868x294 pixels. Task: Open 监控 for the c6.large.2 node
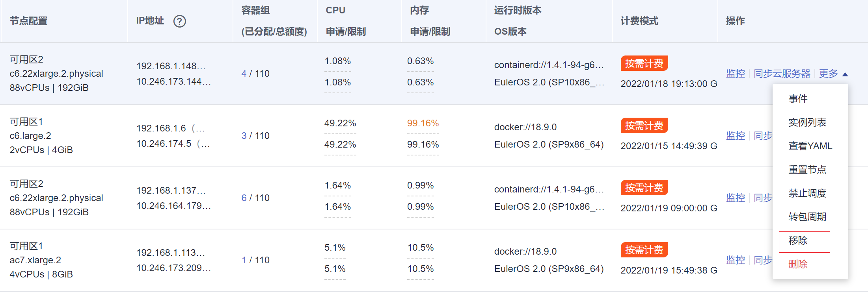(735, 136)
